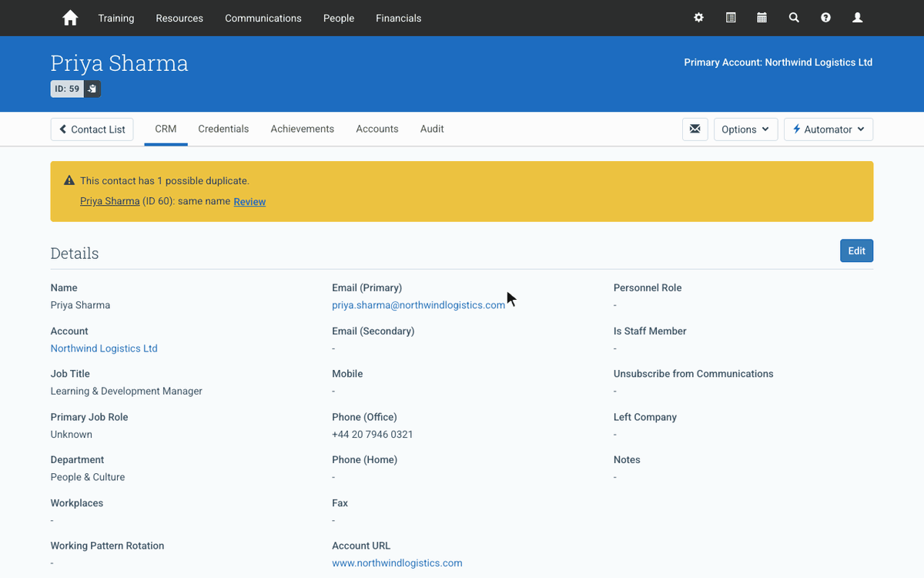Click the Review duplicate link

(249, 202)
